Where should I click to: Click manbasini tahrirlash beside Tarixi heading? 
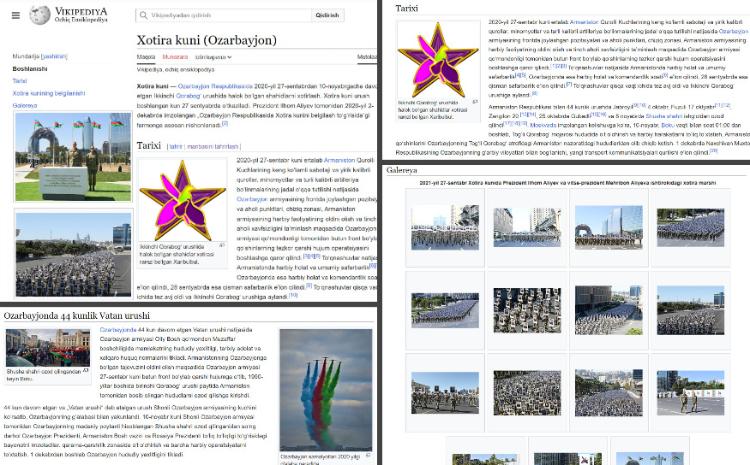tap(212, 146)
